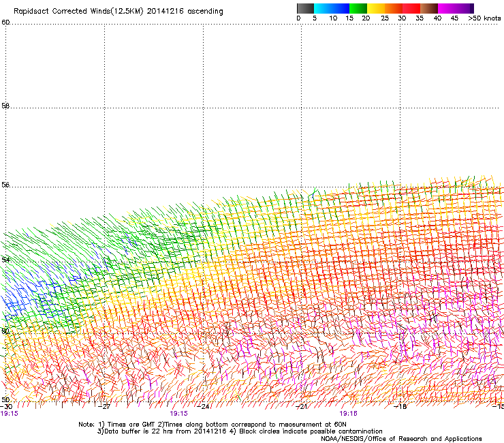Click the orange 25-30 knots legend swatch
This screenshot has height=443, width=504.
pyautogui.click(x=394, y=8)
